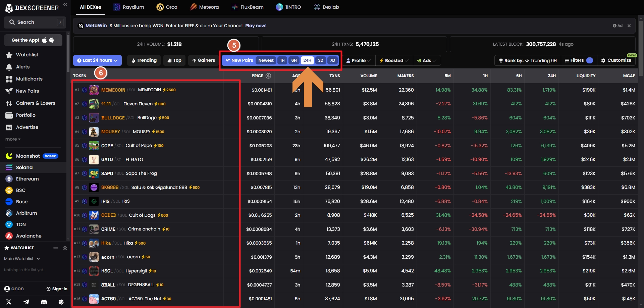Open the Filters button

[x=579, y=60]
